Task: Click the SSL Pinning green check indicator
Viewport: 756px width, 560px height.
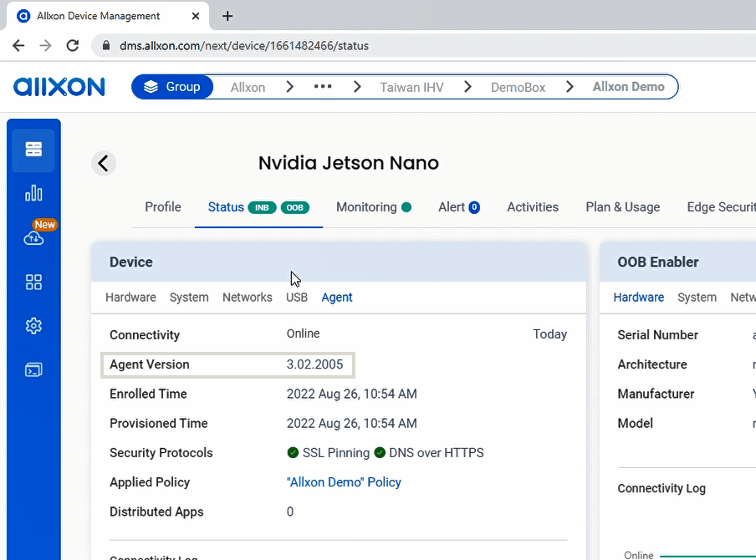Action: 292,452
